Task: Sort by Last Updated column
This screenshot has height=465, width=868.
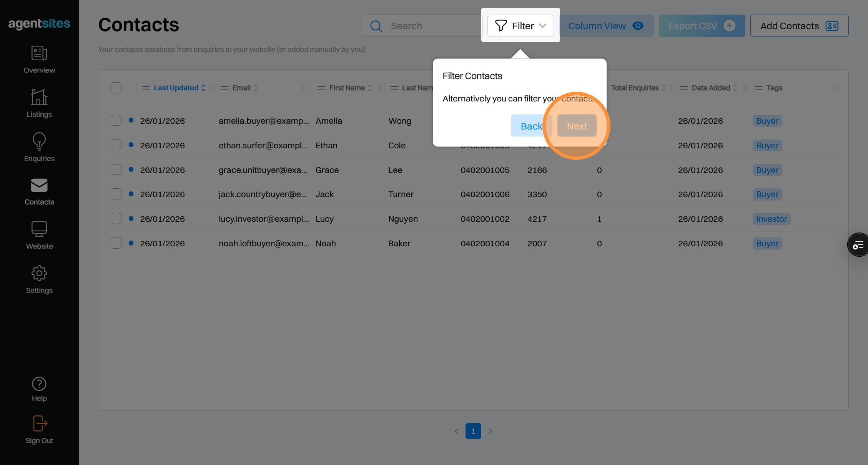Action: point(176,88)
